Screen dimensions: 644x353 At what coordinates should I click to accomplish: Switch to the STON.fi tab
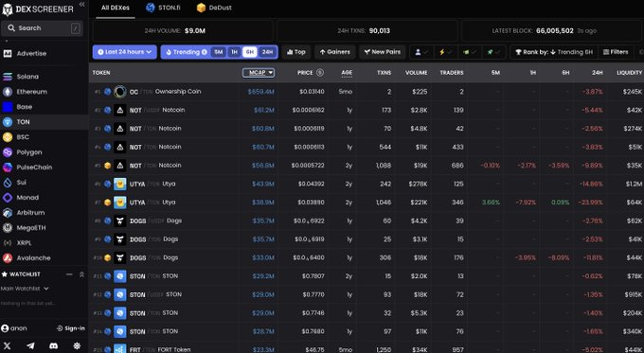point(163,8)
